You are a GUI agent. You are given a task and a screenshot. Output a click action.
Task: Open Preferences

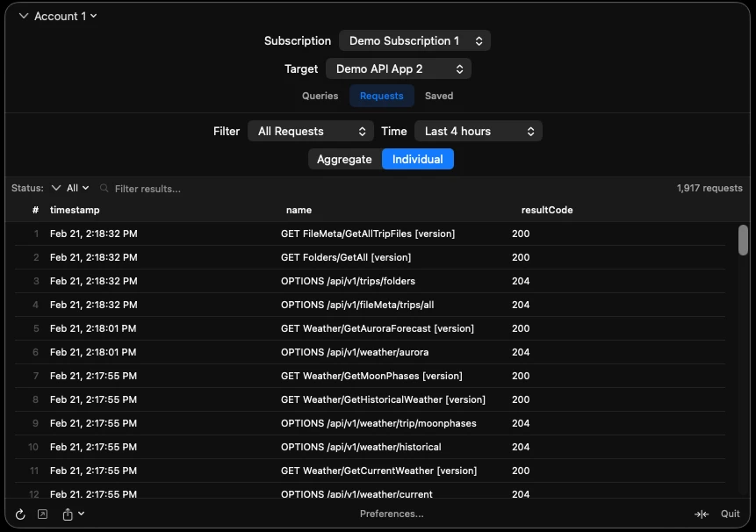392,514
